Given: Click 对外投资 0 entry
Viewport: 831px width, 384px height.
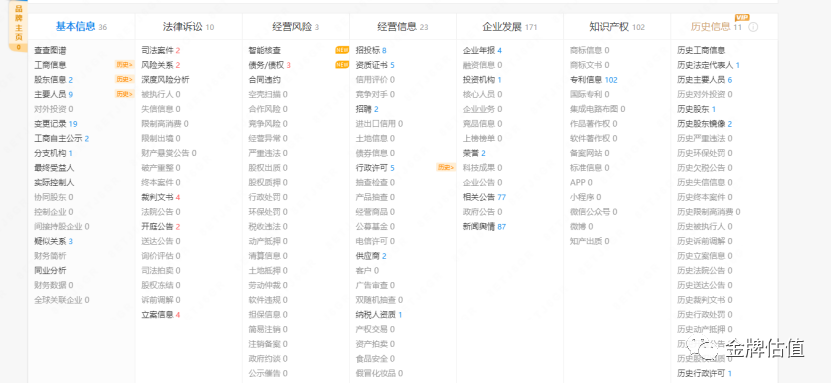Looking at the screenshot, I should [x=54, y=109].
